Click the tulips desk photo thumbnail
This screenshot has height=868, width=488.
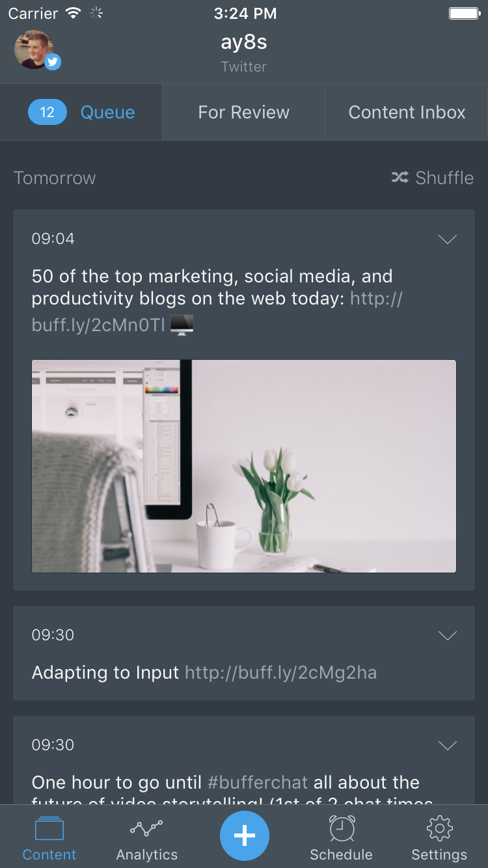(244, 466)
